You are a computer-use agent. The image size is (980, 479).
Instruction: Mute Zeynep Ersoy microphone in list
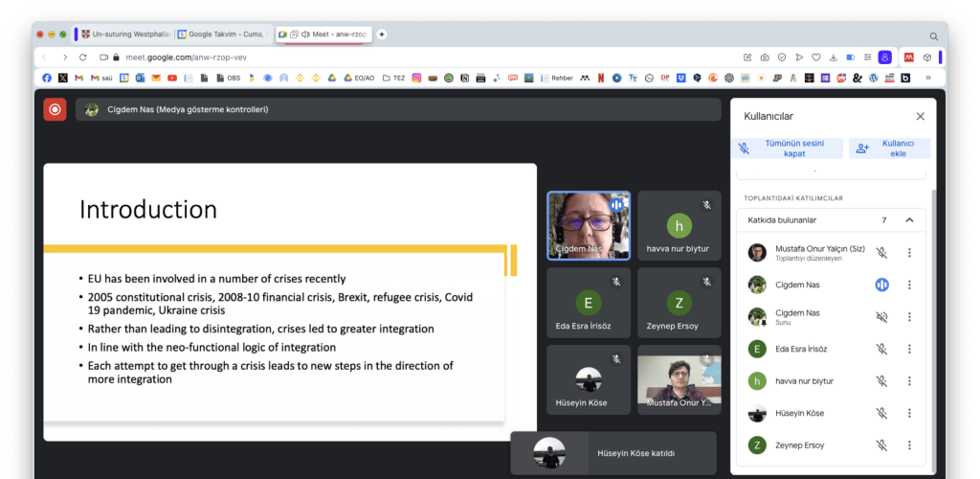pyautogui.click(x=881, y=445)
